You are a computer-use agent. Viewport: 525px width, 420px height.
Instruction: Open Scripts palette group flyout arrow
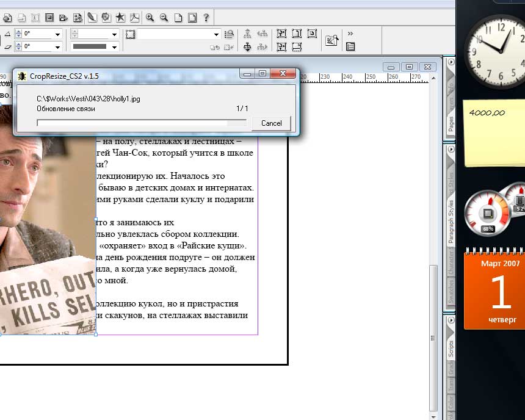click(x=451, y=320)
